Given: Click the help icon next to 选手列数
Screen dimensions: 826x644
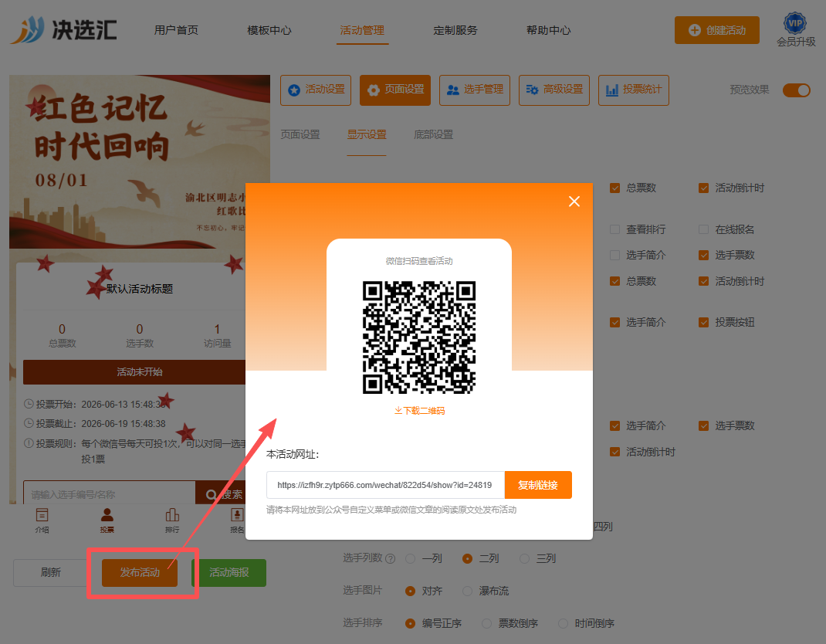Looking at the screenshot, I should coord(391,558).
